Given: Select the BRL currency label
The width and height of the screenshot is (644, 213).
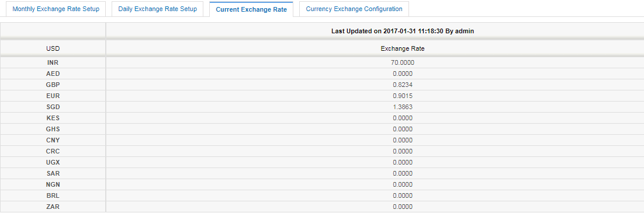Looking at the screenshot, I should click(53, 195).
